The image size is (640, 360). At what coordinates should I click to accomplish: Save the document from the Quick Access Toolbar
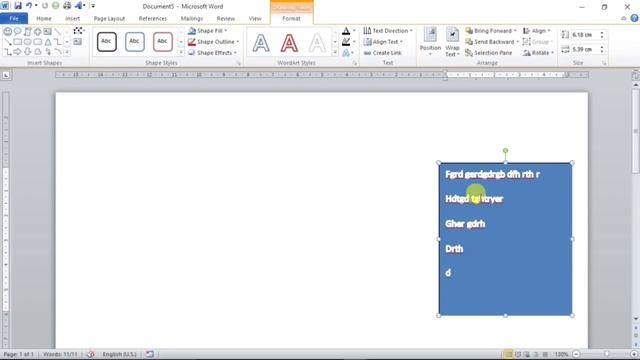coord(18,6)
